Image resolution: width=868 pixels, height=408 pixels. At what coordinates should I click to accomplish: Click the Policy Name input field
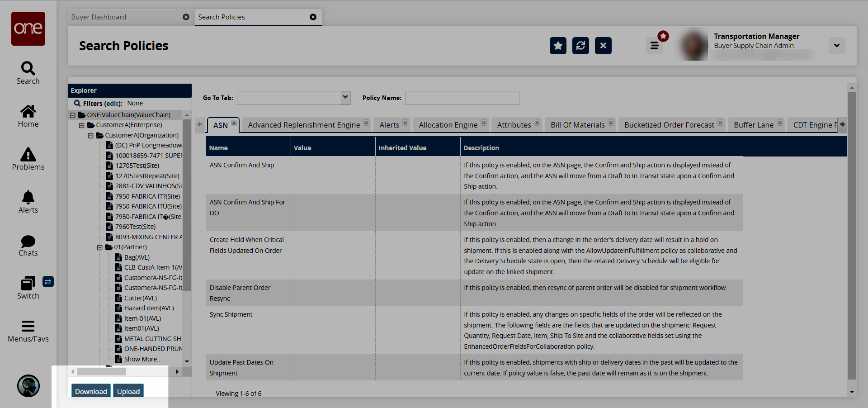click(462, 98)
